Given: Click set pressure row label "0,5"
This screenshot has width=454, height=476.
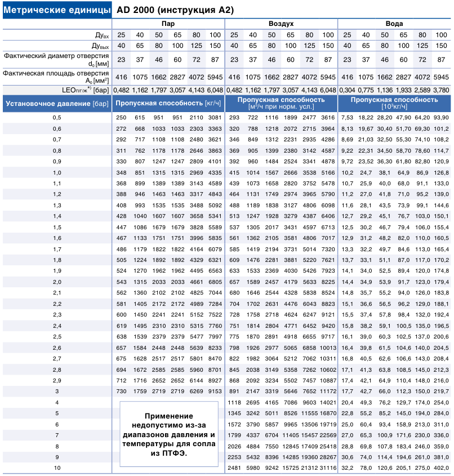Looking at the screenshot, I should [57, 118].
